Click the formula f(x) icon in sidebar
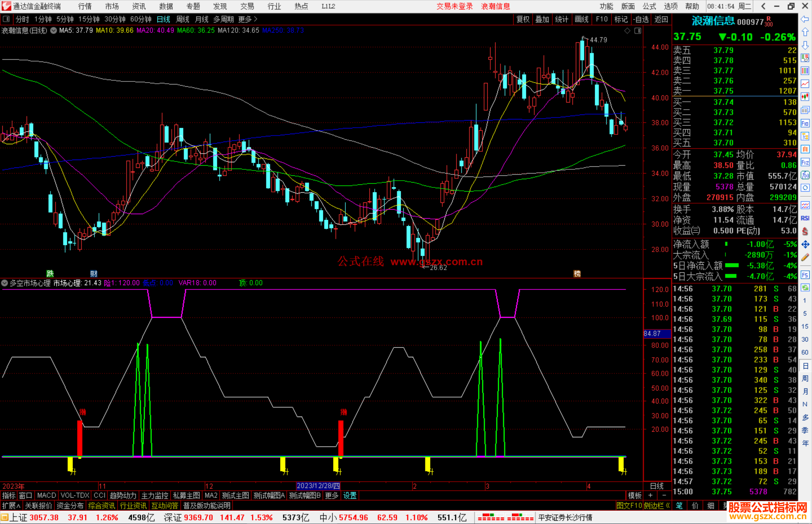This screenshot has width=812, height=524. 805,175
